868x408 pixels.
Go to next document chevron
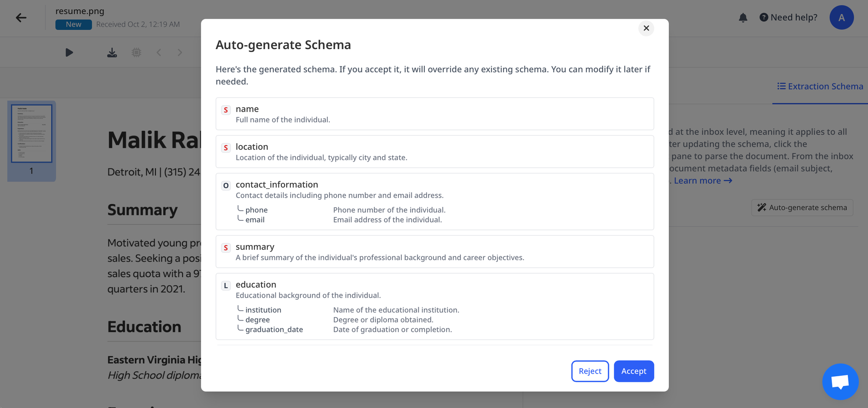180,53
